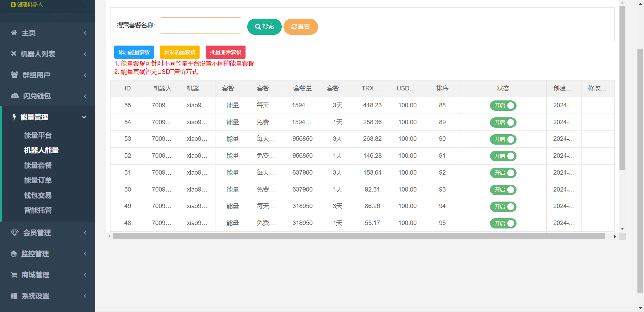644x312 pixels.
Task: Expand the 机器人列表 menu chevron
Action: coord(85,54)
